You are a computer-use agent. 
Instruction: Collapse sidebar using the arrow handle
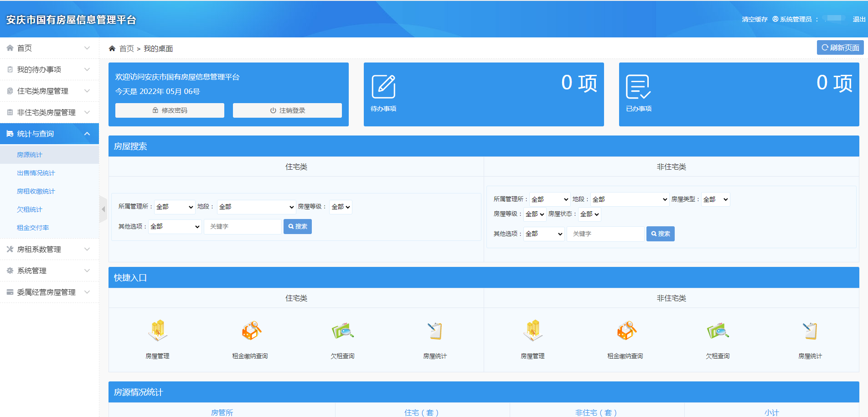coord(103,209)
